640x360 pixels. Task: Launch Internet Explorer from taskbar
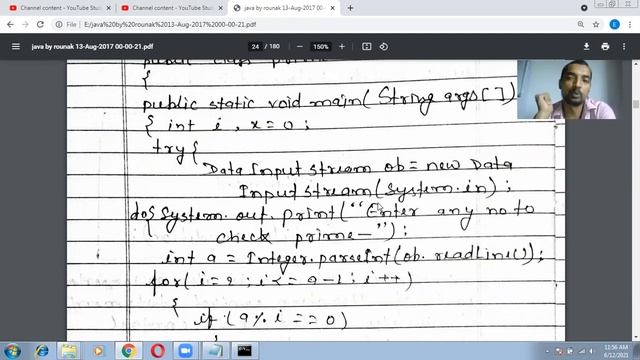point(42,351)
